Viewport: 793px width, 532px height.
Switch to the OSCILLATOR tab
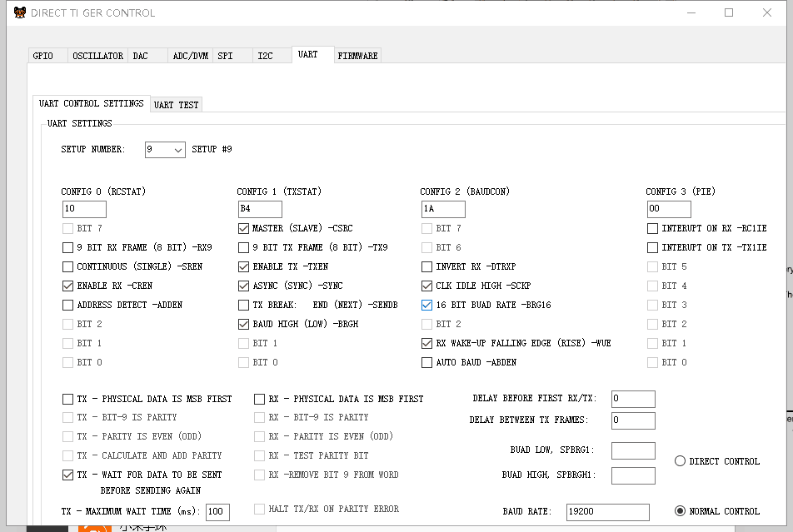coord(98,56)
